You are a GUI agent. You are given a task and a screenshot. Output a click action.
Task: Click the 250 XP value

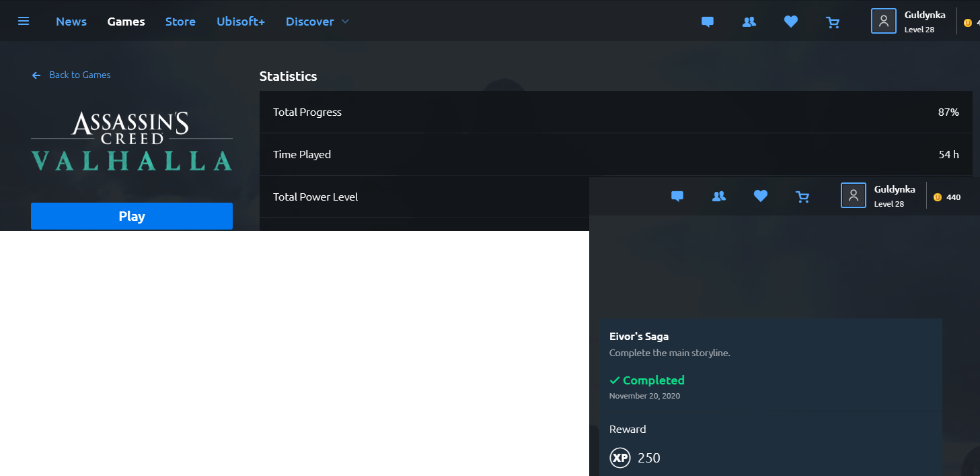(649, 458)
